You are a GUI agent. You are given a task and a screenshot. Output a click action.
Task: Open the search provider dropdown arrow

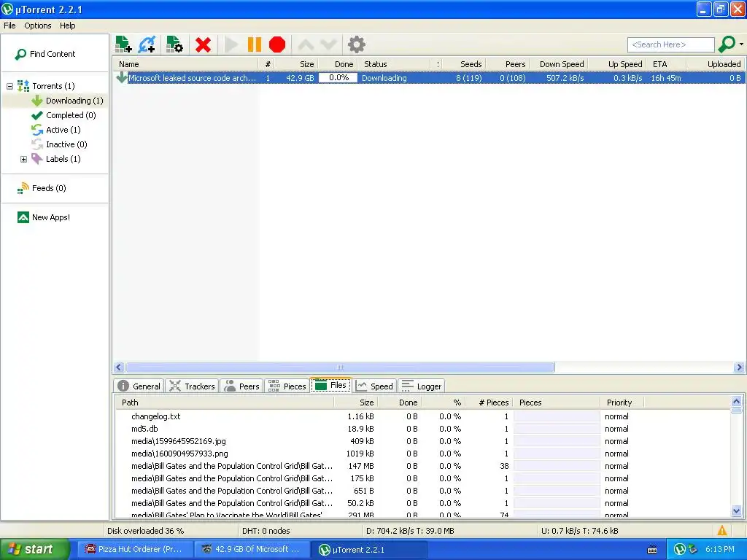point(741,44)
